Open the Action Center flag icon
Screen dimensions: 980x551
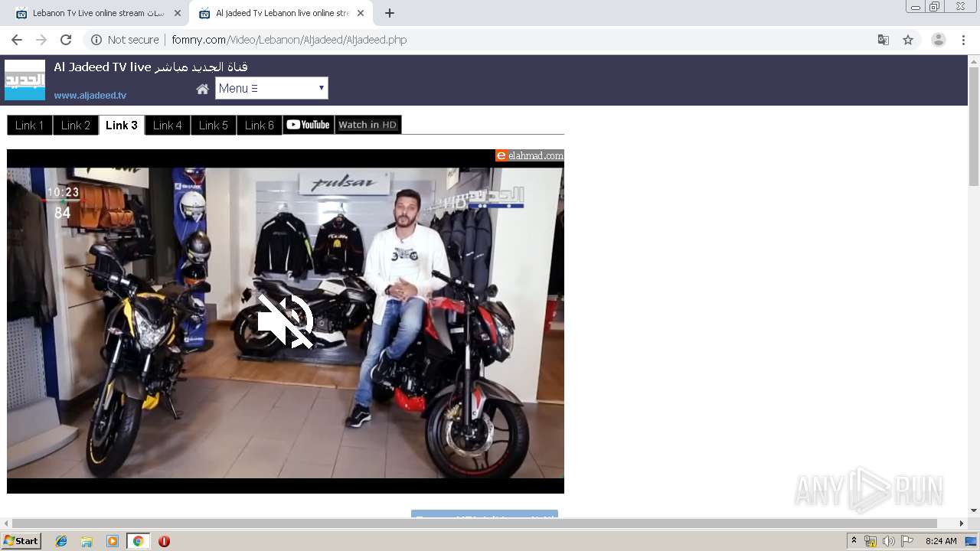(x=906, y=541)
